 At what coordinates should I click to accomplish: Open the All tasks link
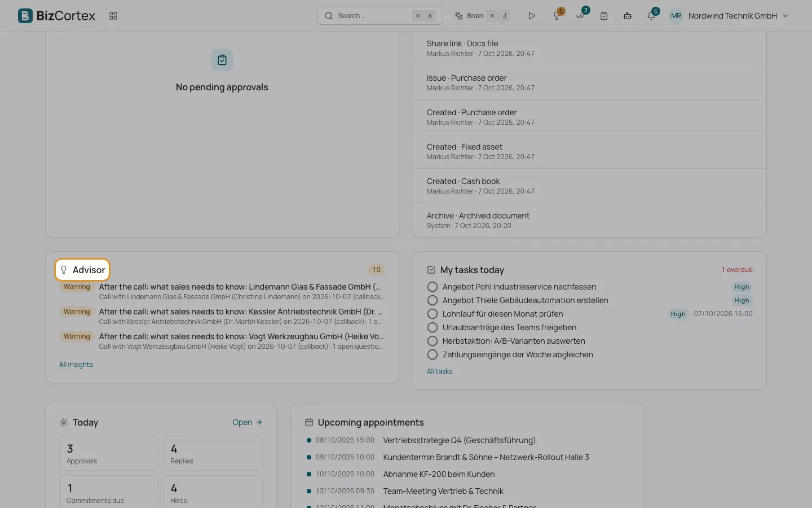pos(439,371)
